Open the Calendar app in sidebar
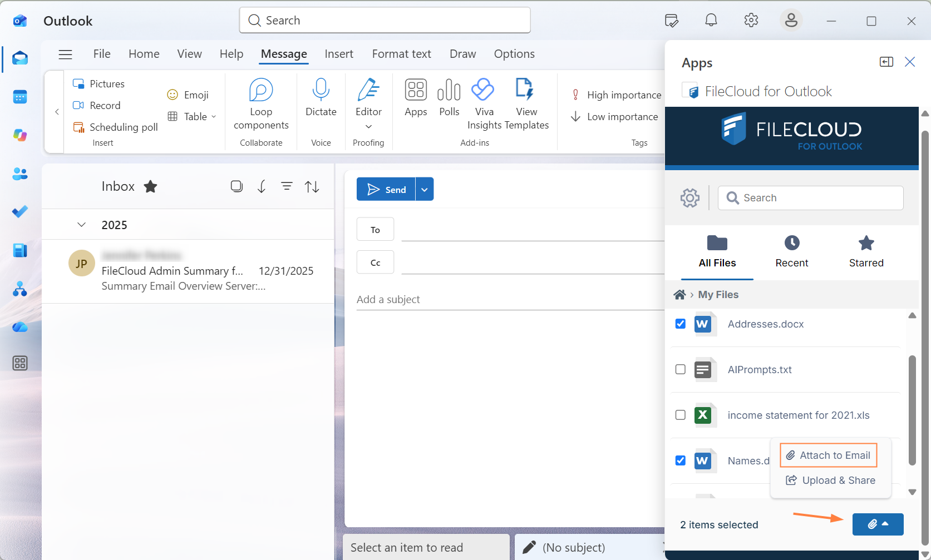 (20, 97)
